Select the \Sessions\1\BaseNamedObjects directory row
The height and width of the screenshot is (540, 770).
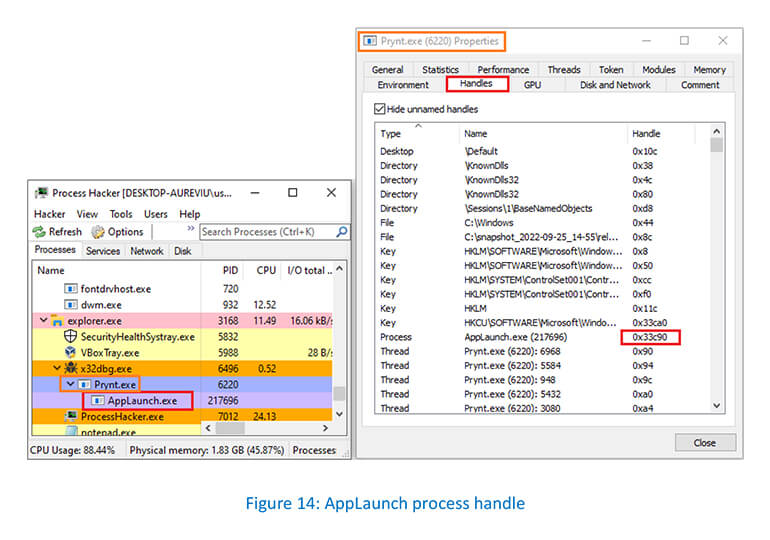(543, 209)
